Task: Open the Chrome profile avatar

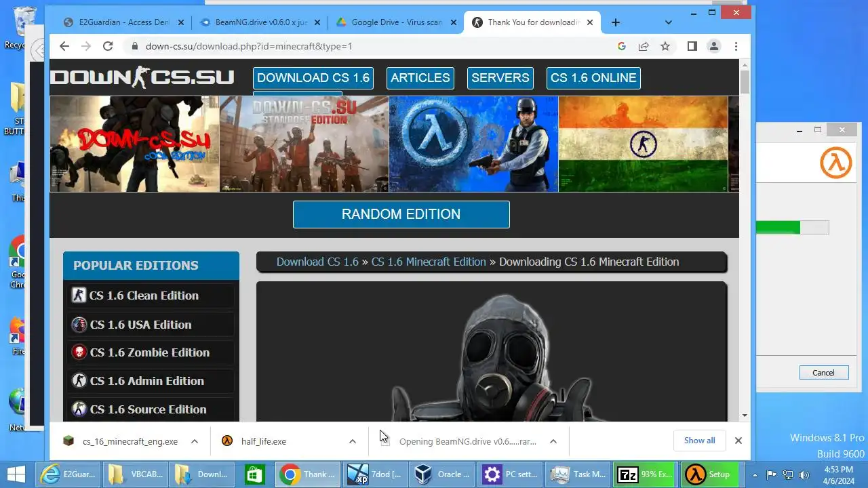Action: pos(713,46)
